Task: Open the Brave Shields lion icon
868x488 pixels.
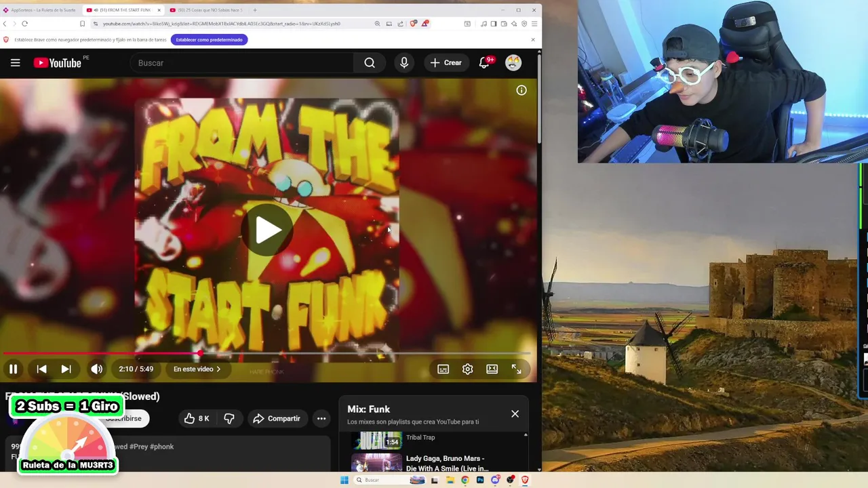Action: click(x=414, y=24)
